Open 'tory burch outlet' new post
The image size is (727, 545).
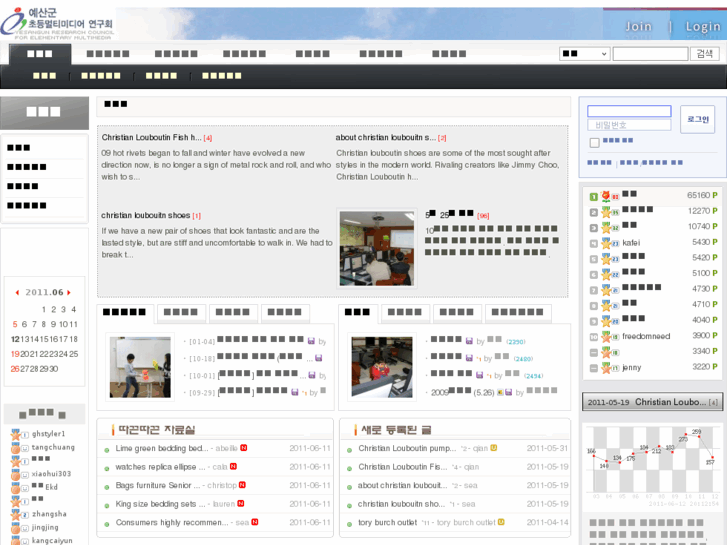point(388,522)
